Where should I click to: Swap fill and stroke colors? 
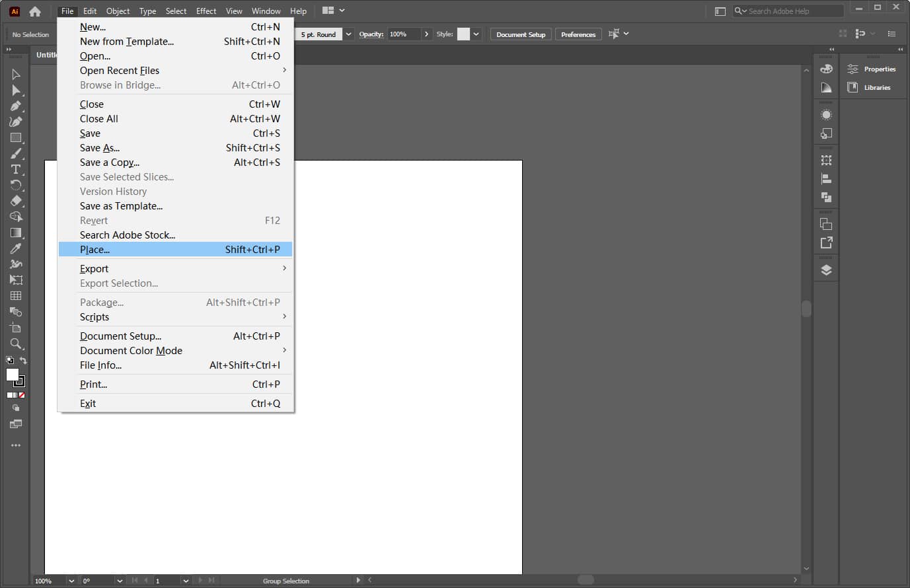click(24, 361)
